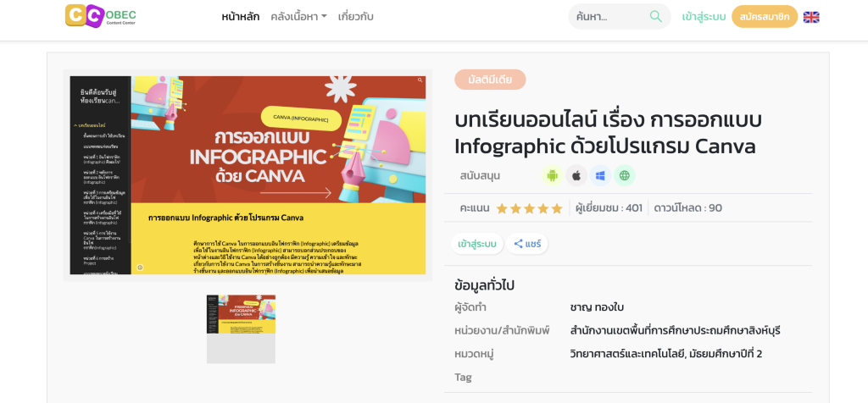This screenshot has height=403, width=868.
Task: Click the search magnifier icon
Action: click(655, 17)
